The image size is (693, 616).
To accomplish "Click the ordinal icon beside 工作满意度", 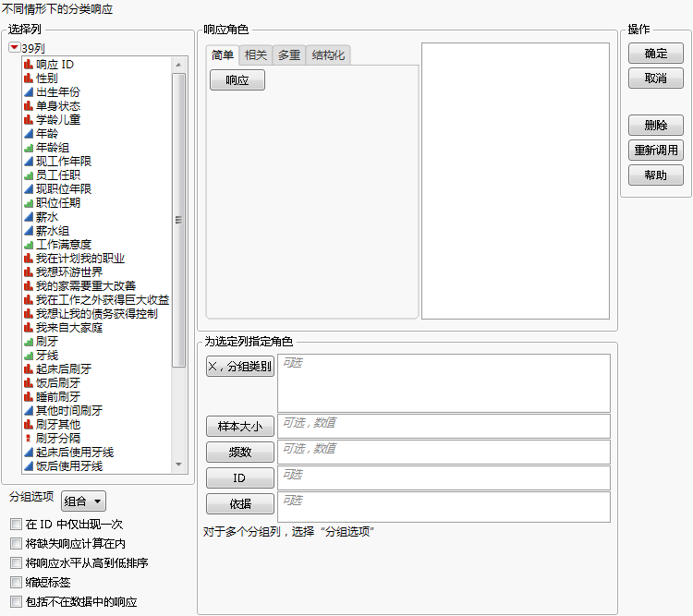I will pyautogui.click(x=29, y=245).
